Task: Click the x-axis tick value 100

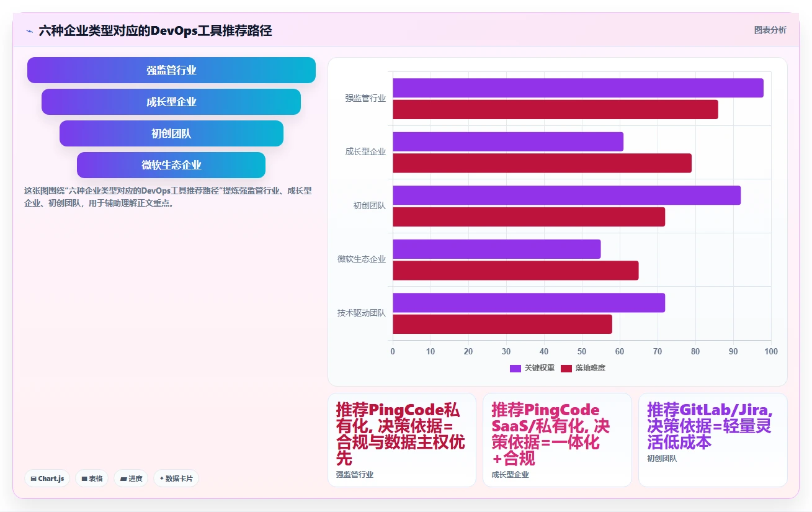Action: (771, 352)
